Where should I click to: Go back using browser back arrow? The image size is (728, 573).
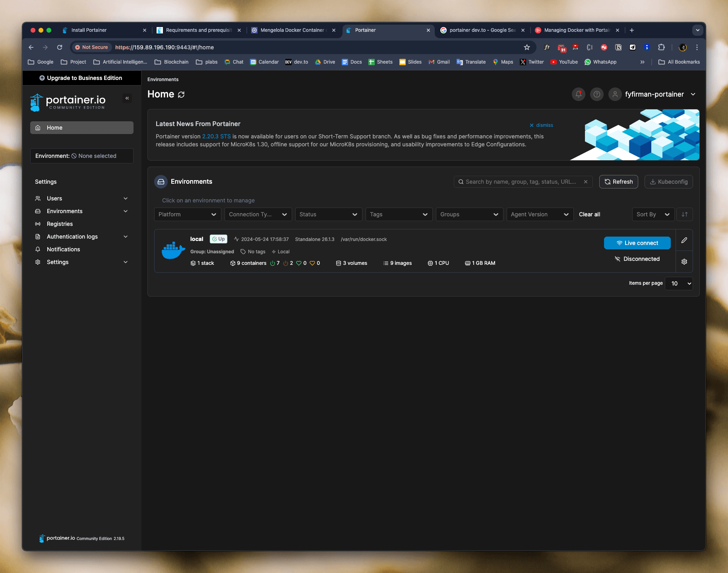pyautogui.click(x=31, y=47)
